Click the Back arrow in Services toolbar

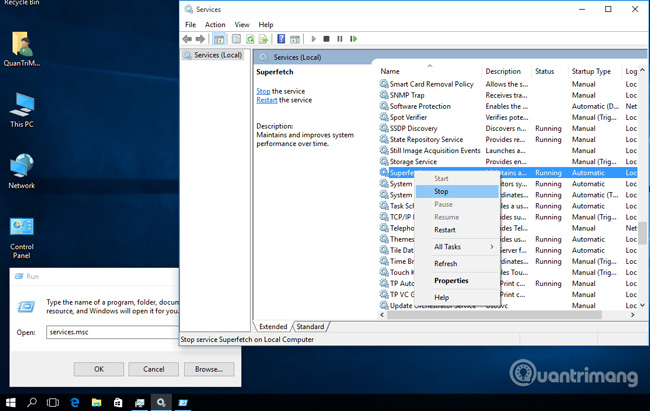187,39
